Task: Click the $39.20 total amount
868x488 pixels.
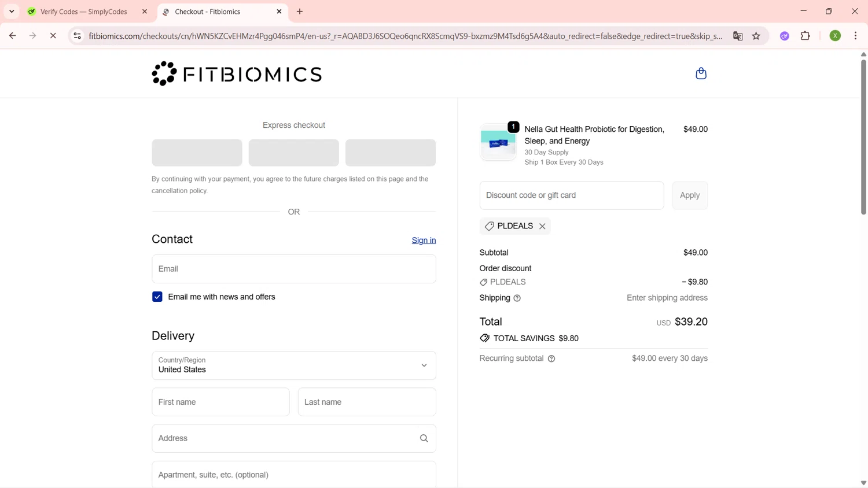Action: (x=691, y=321)
